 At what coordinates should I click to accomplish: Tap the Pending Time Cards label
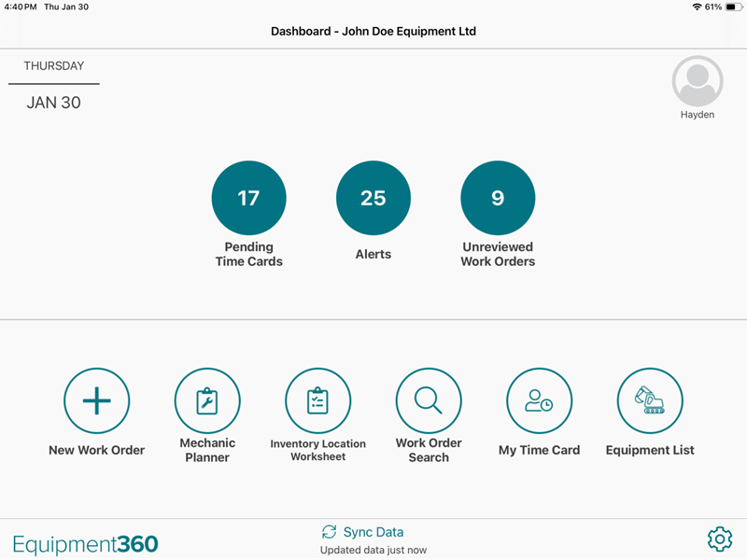[248, 254]
